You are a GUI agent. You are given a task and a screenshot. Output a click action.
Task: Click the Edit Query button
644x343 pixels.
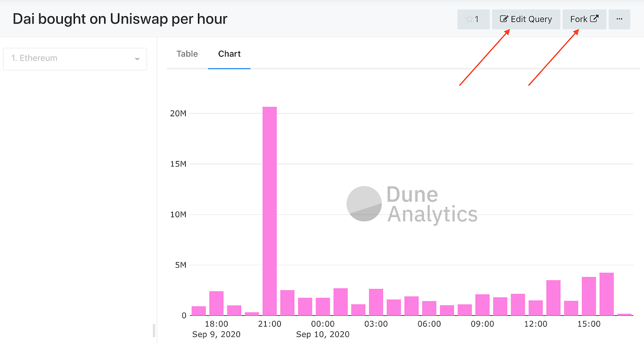click(526, 19)
